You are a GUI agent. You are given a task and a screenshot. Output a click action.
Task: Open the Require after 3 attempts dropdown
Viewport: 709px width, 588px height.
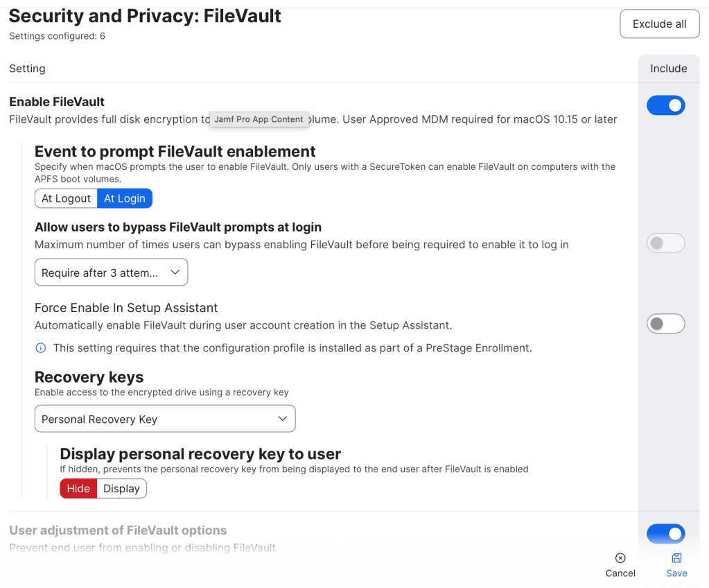coord(111,273)
